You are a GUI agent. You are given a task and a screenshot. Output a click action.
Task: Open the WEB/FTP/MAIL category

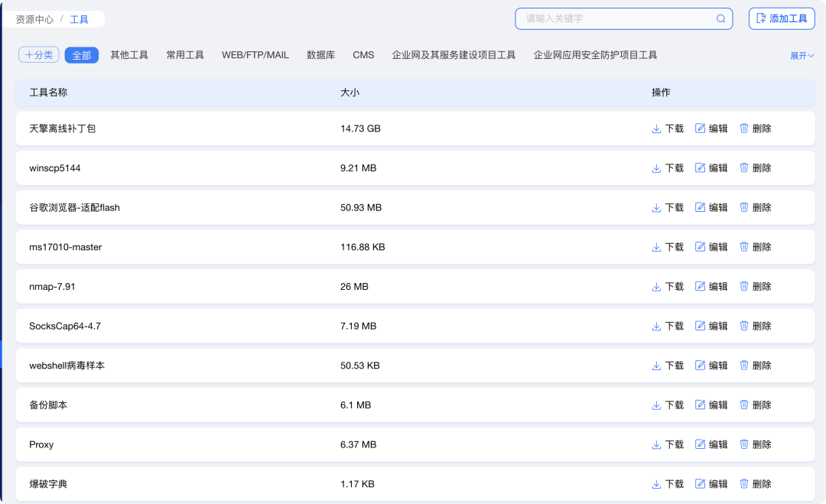pyautogui.click(x=255, y=55)
